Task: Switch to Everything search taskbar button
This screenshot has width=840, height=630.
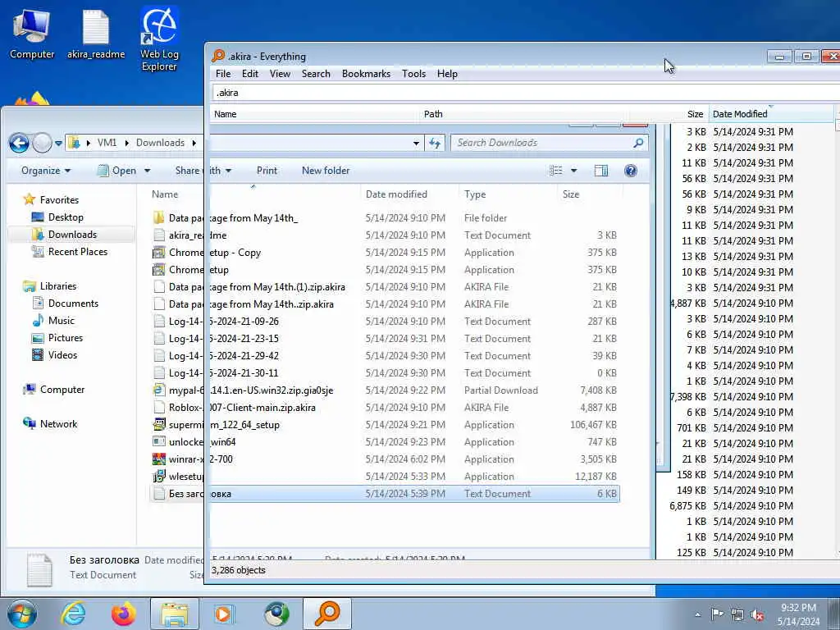Action: (327, 614)
